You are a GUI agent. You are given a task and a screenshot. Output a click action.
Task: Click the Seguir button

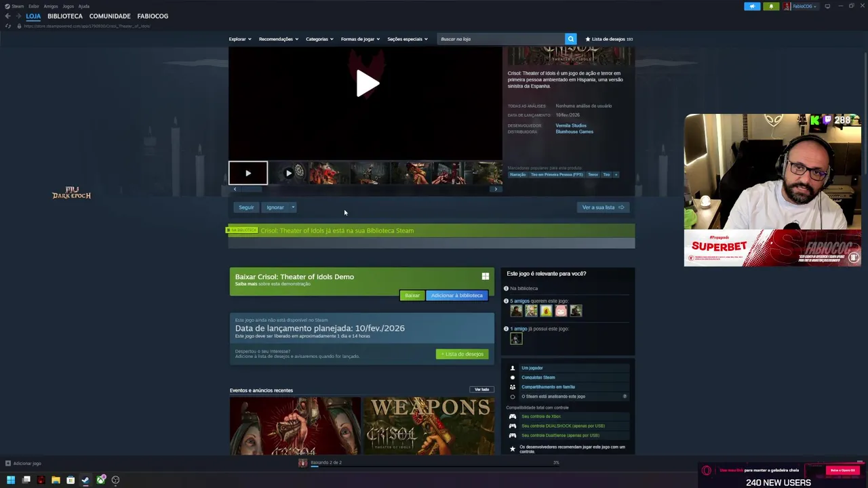[246, 207]
